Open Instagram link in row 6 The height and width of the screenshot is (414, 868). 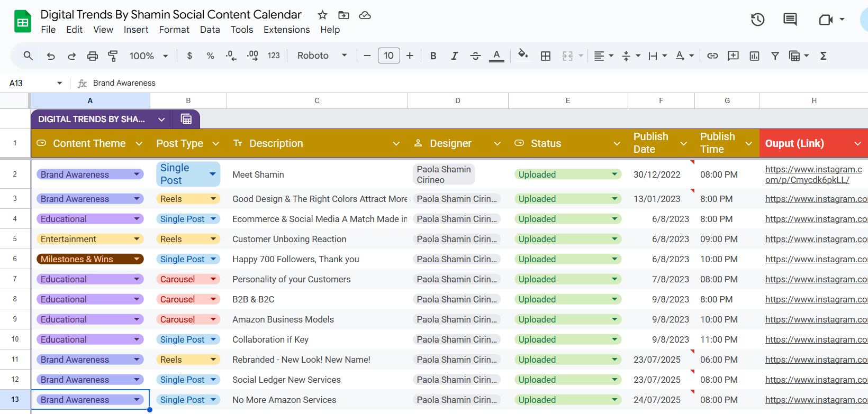[816, 259]
